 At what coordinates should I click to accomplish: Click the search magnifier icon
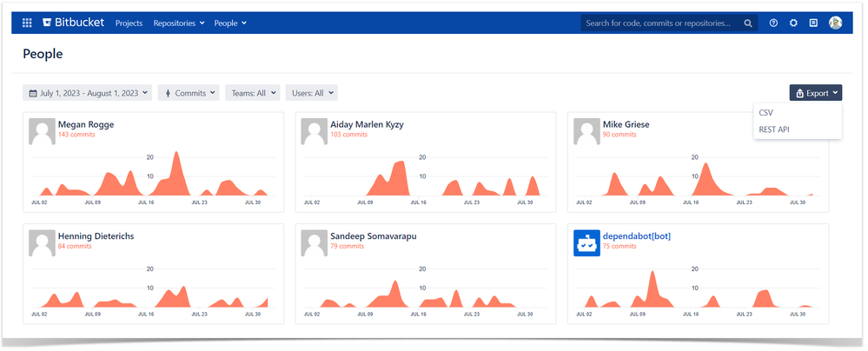click(x=748, y=23)
